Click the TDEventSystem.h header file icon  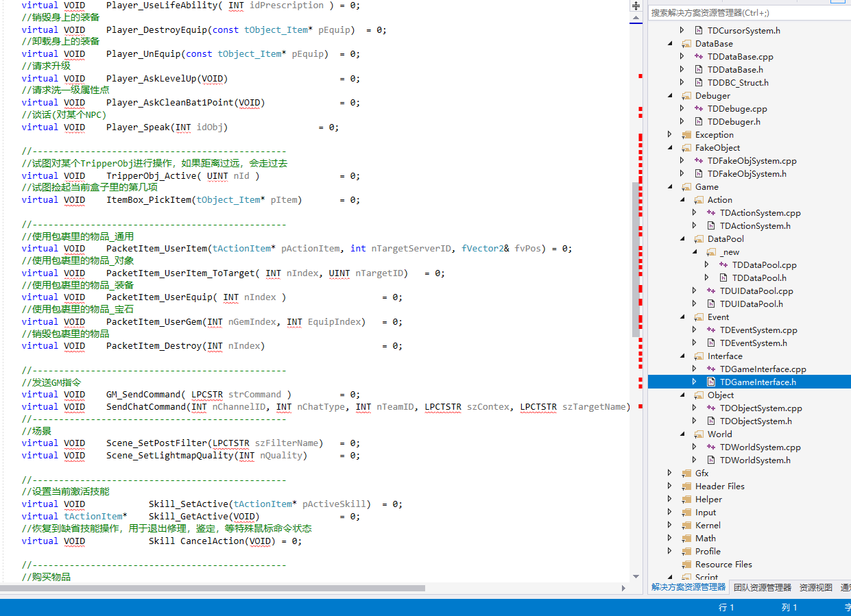(711, 343)
